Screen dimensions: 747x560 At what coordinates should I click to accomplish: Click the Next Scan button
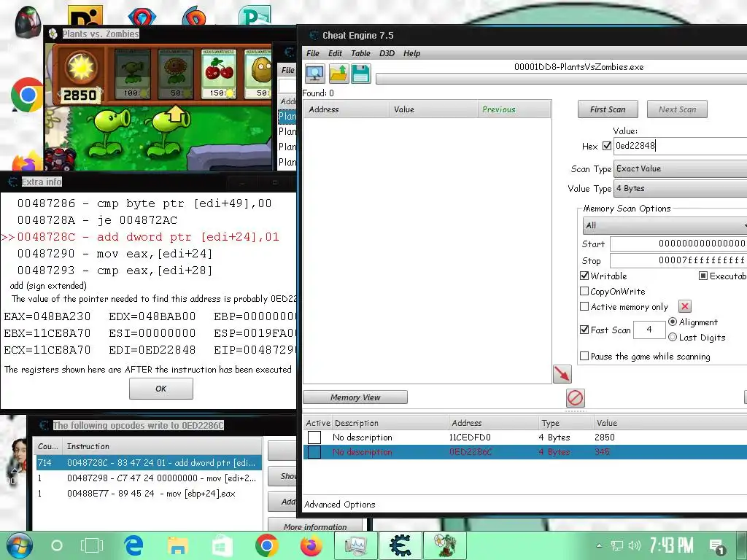[677, 109]
